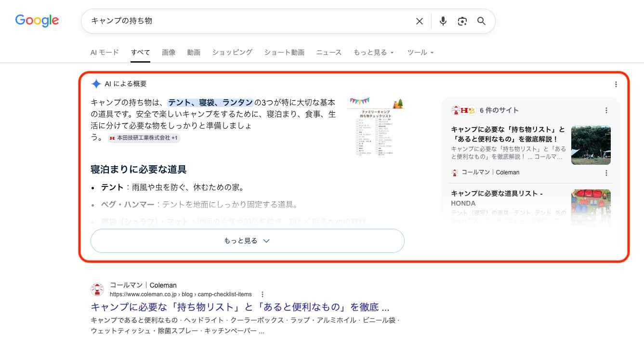This screenshot has height=343, width=644.
Task: Submit search with magnifier icon
Action: click(x=481, y=21)
